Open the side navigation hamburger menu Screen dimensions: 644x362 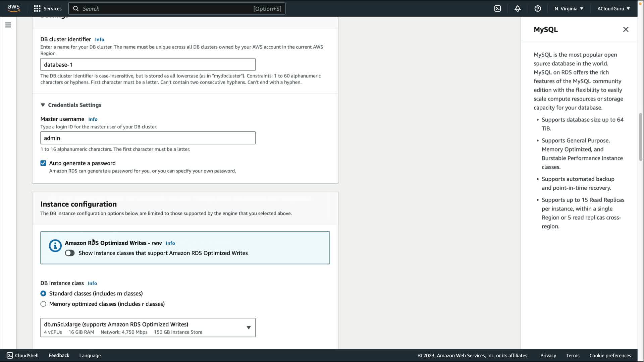tap(8, 25)
